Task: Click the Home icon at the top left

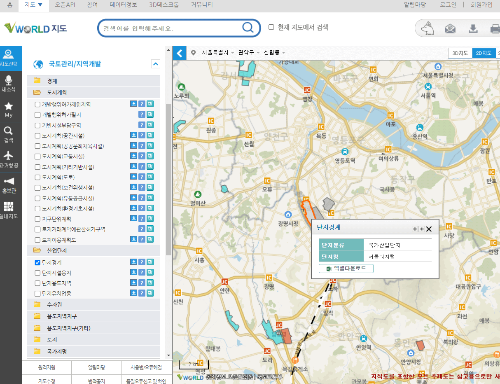Action: [x=10, y=5]
